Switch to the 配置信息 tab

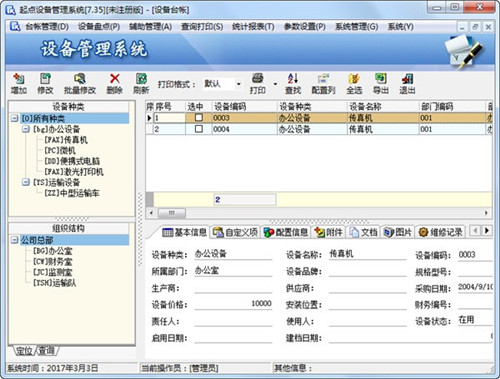coord(286,232)
